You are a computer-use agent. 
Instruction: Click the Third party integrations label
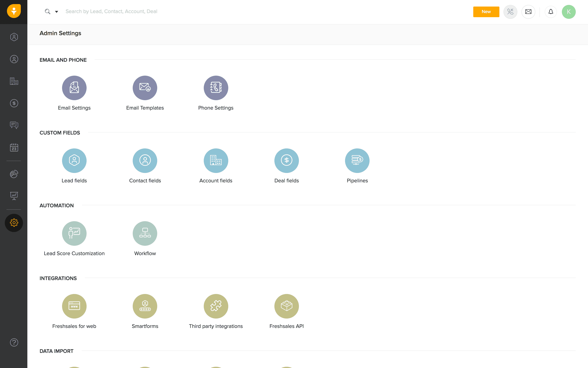point(216,326)
